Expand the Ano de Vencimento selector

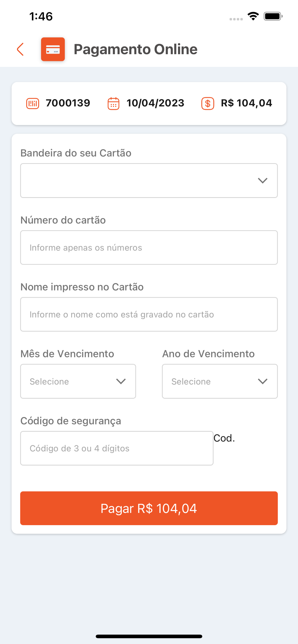click(220, 381)
